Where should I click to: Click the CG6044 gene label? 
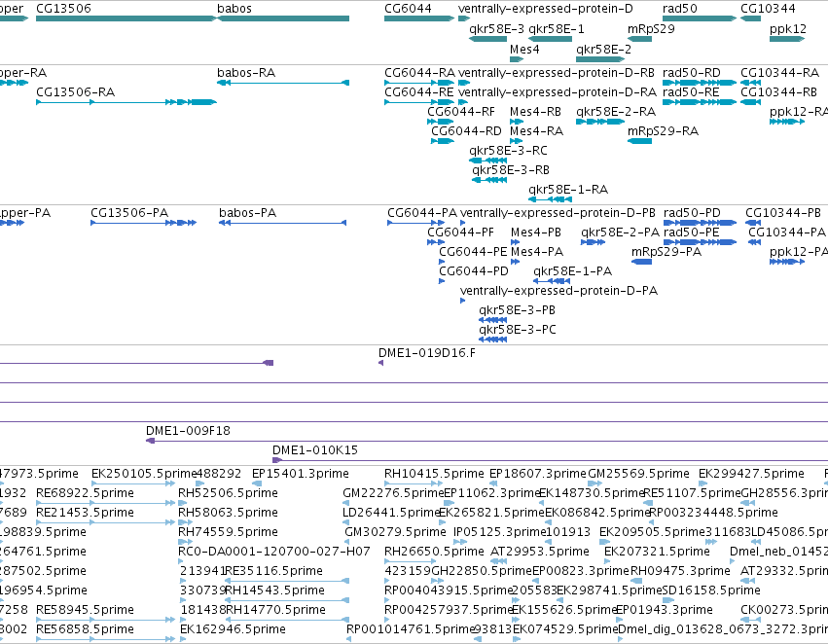click(x=408, y=9)
